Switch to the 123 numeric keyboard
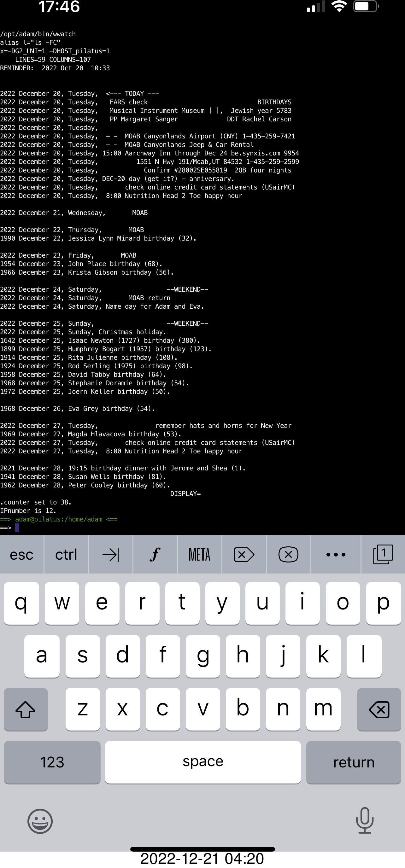405x868 pixels. pyautogui.click(x=52, y=762)
